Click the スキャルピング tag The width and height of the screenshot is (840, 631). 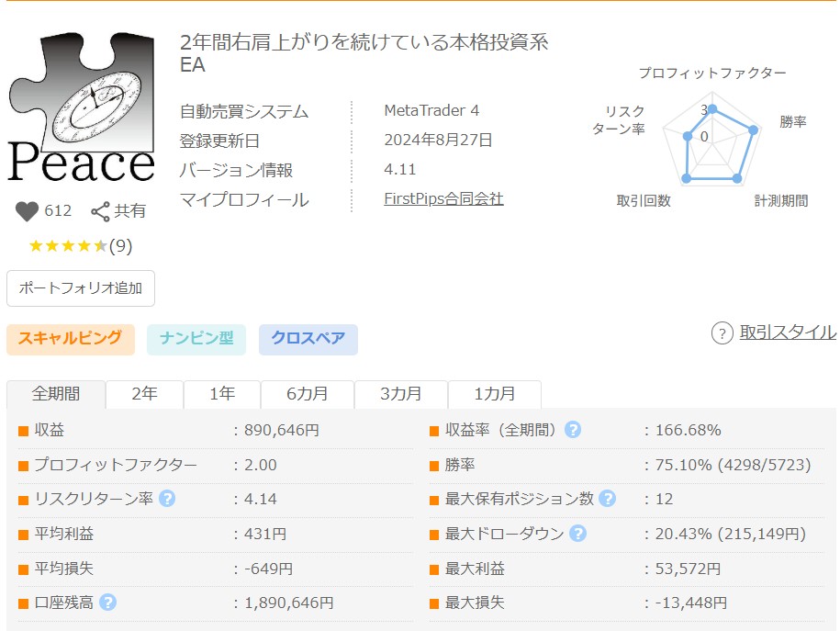point(71,338)
